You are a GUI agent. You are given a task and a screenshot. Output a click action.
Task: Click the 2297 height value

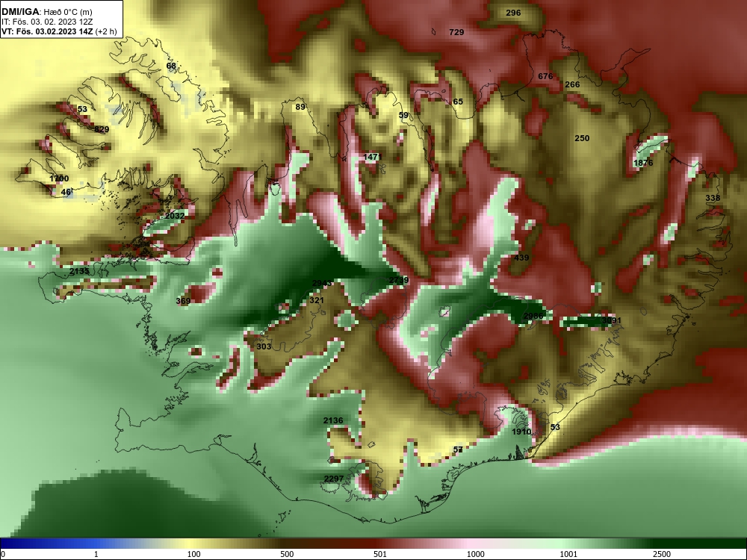[333, 479]
